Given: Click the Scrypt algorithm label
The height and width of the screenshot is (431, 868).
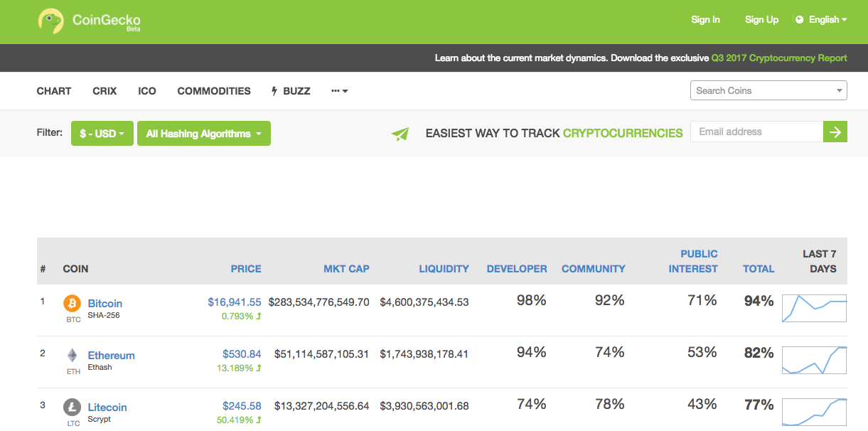Looking at the screenshot, I should click(x=100, y=419).
